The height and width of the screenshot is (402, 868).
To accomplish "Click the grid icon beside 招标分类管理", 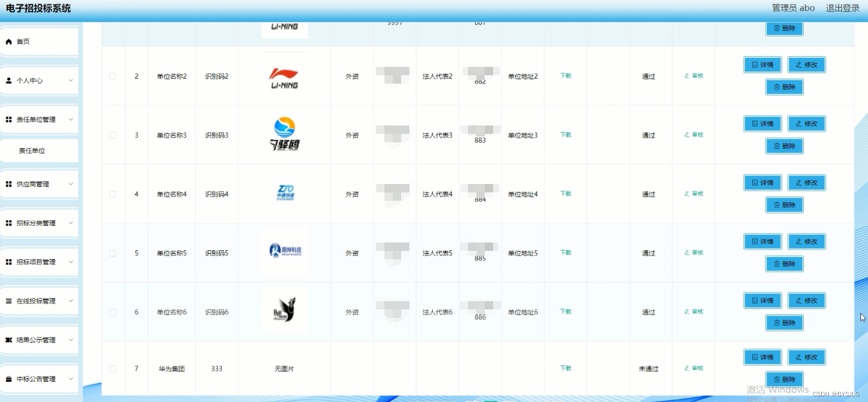I will click(8, 224).
